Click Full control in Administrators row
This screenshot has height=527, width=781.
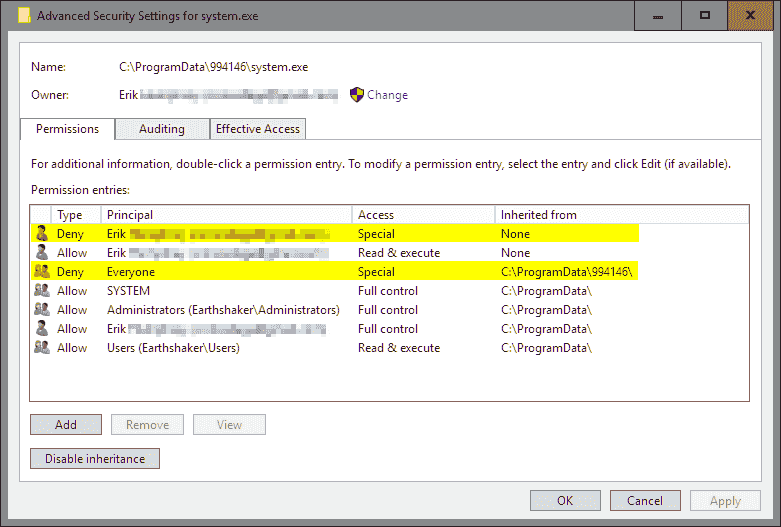(388, 310)
